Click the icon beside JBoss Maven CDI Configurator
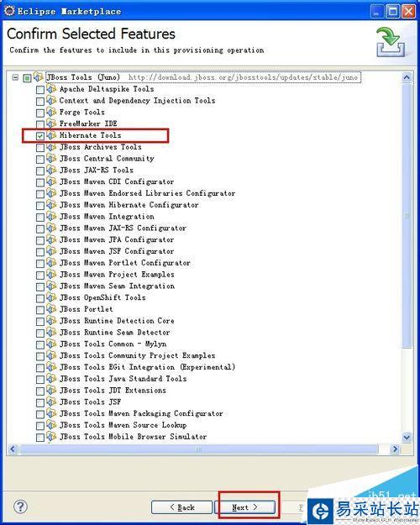This screenshot has width=420, height=525. [51, 181]
